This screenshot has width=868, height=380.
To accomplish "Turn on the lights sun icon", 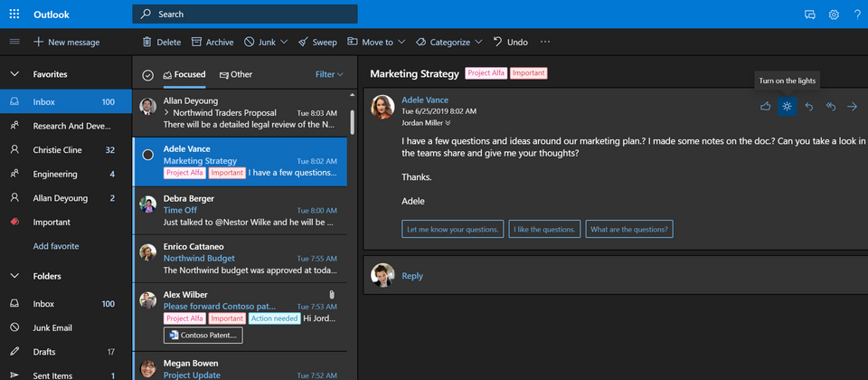I will tap(788, 107).
